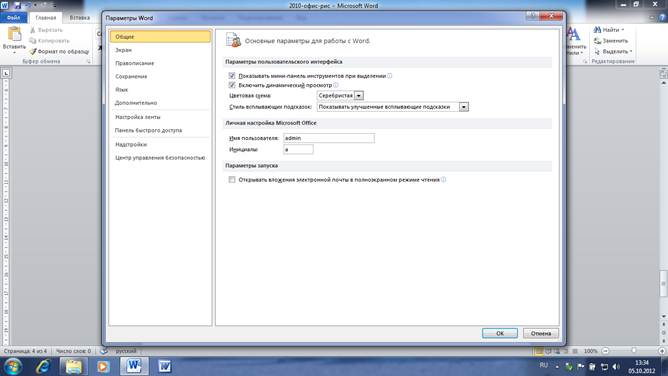Click Формат по образцу brush
The width and height of the screenshot is (668, 376).
point(59,51)
